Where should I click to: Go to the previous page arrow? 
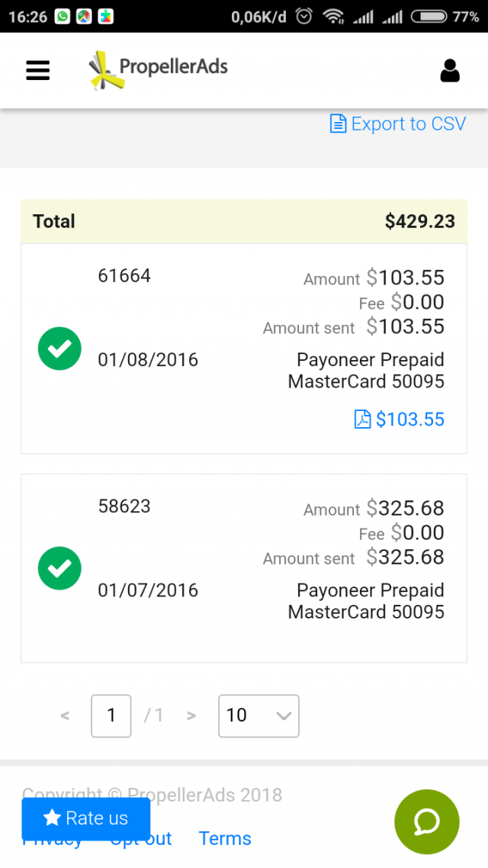click(x=65, y=715)
